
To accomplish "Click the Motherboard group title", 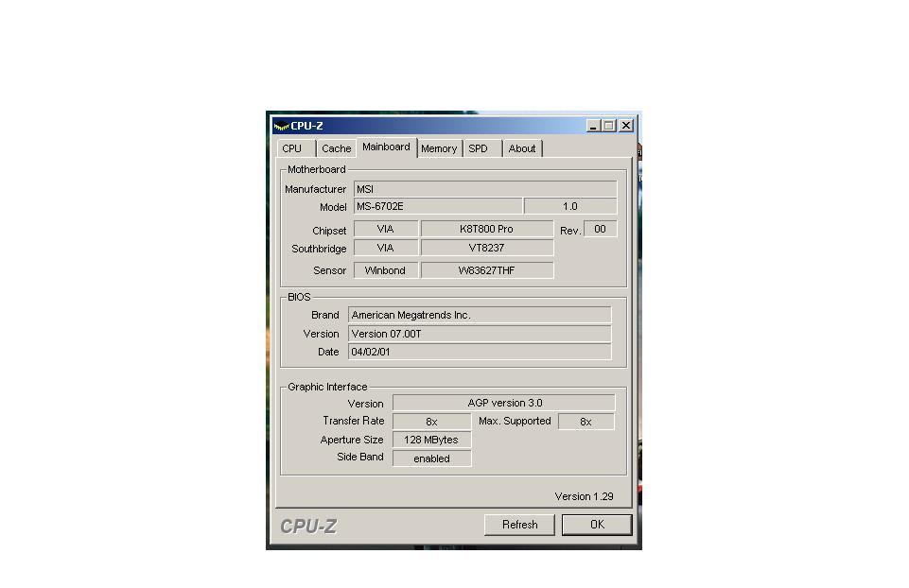I will point(317,169).
